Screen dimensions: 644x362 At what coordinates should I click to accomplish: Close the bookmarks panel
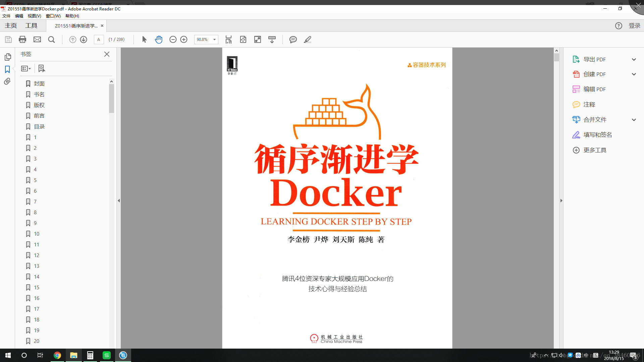click(x=107, y=54)
